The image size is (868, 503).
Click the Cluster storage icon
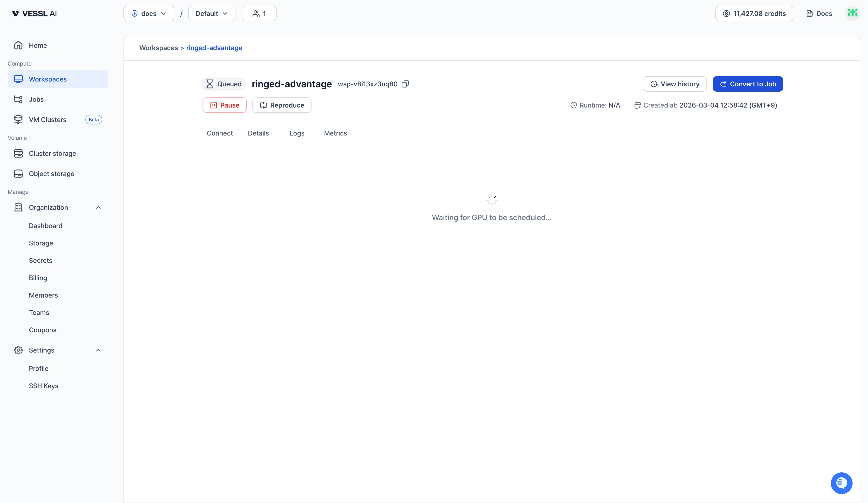pyautogui.click(x=18, y=153)
